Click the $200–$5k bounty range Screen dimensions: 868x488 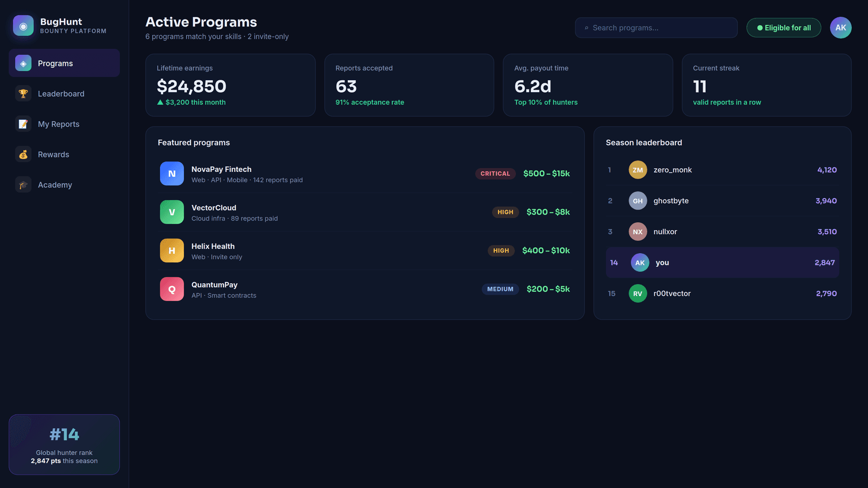point(548,289)
